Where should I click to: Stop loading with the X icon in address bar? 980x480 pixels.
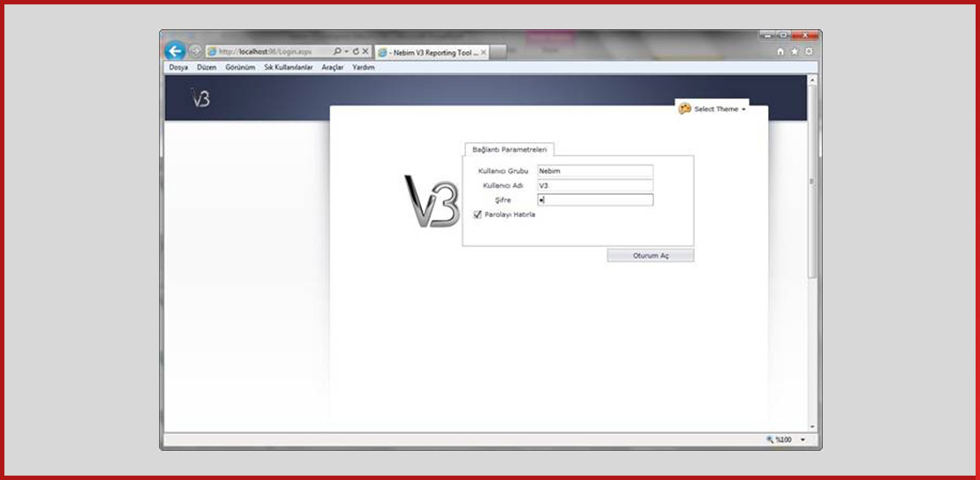[x=366, y=51]
